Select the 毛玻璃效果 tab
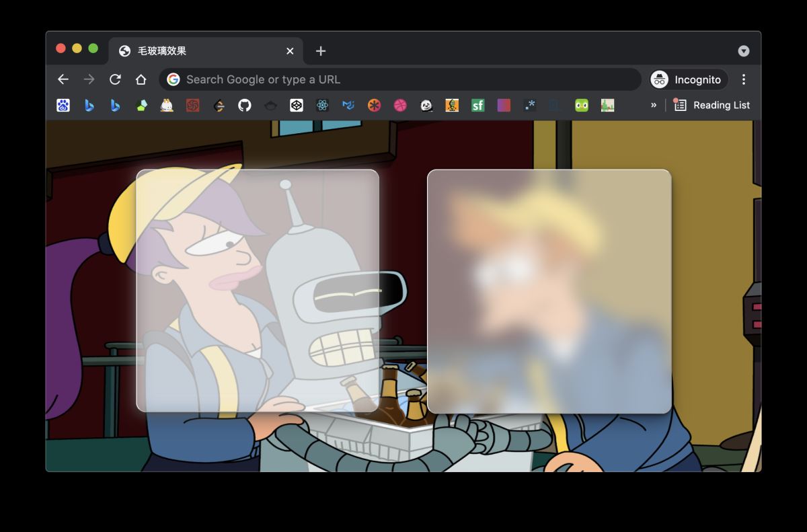 point(202,51)
